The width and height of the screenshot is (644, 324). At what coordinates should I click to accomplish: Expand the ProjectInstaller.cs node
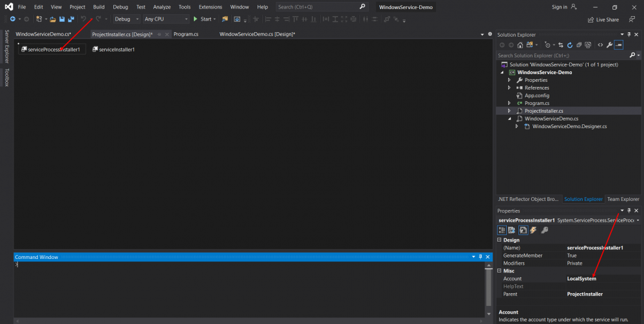[x=509, y=111]
